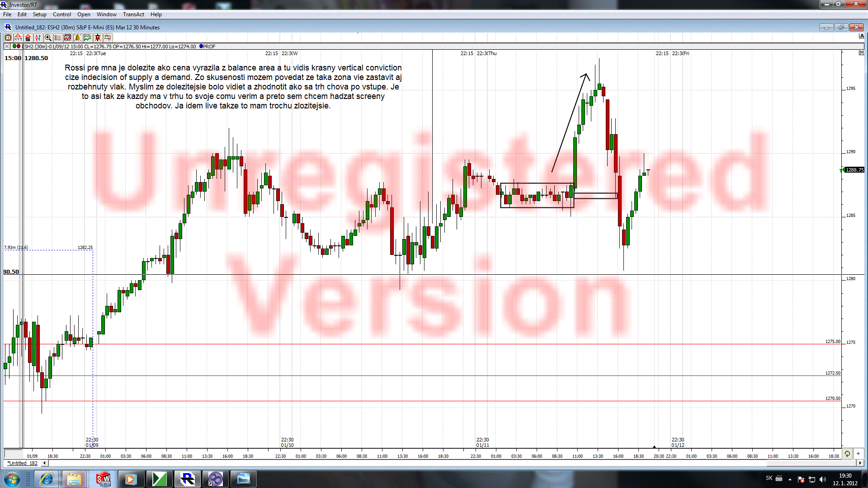Select the candlestick chart style icon
868x488 pixels.
[38, 38]
